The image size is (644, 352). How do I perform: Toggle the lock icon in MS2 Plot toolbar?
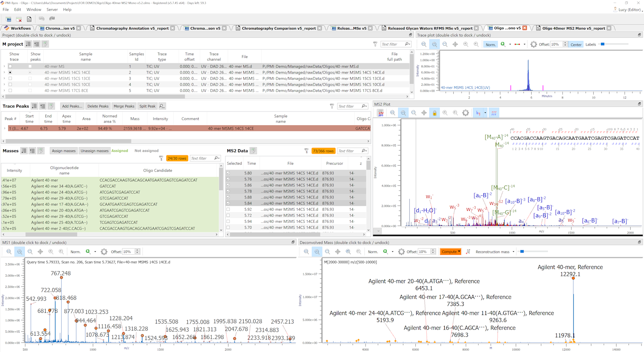click(434, 113)
